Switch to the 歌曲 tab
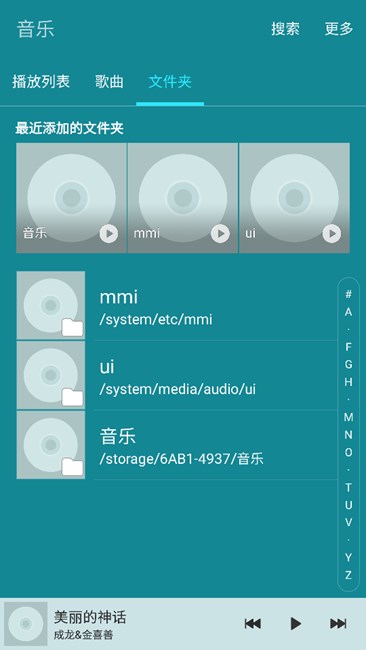 tap(109, 82)
